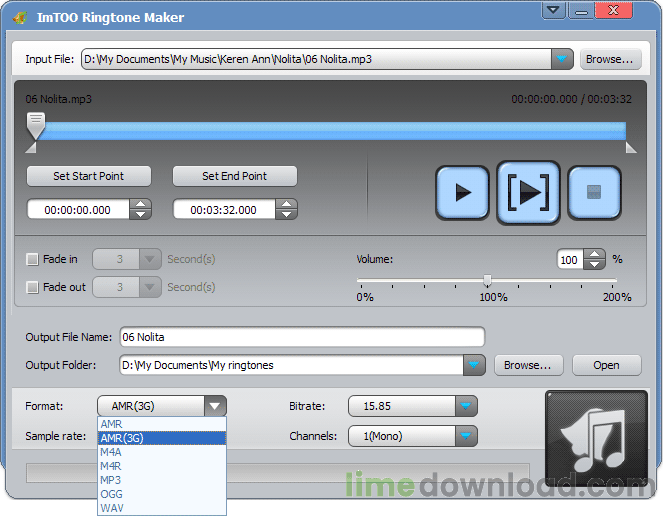663x516 pixels.
Task: Choose MP3 format option
Action: tap(162, 480)
